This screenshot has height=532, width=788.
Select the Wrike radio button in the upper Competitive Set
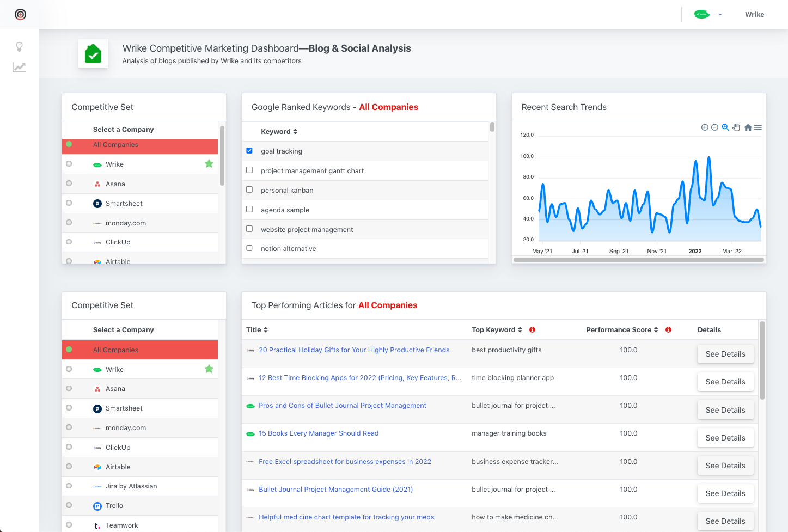69,164
